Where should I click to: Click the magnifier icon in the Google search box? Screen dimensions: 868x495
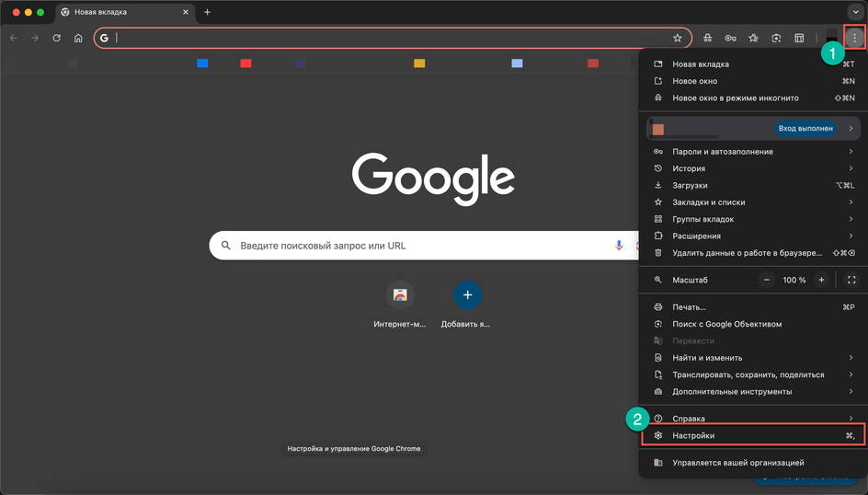[226, 246]
